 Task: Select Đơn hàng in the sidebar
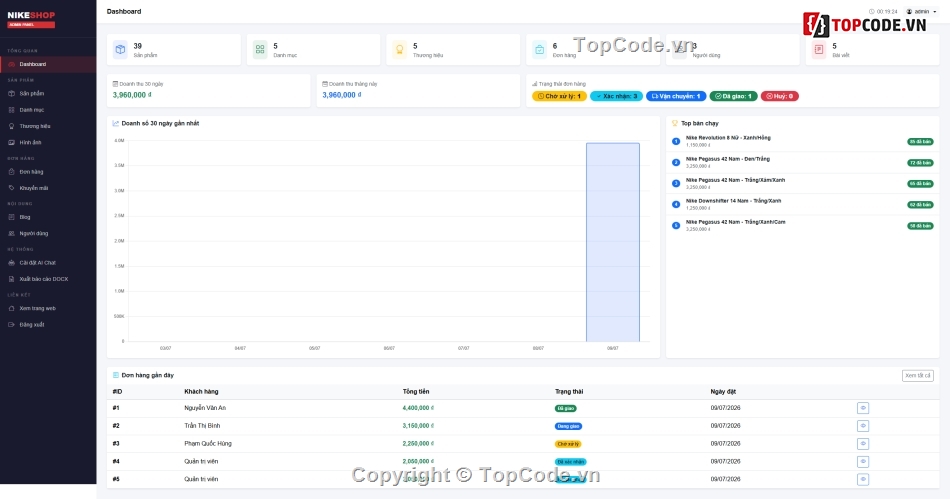point(48,172)
